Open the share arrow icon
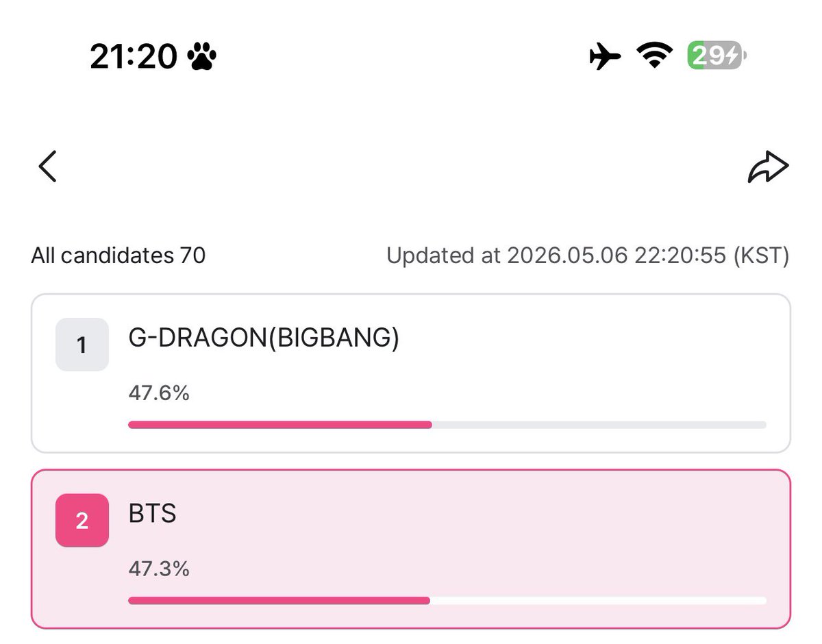The height and width of the screenshot is (644, 822). (x=768, y=167)
